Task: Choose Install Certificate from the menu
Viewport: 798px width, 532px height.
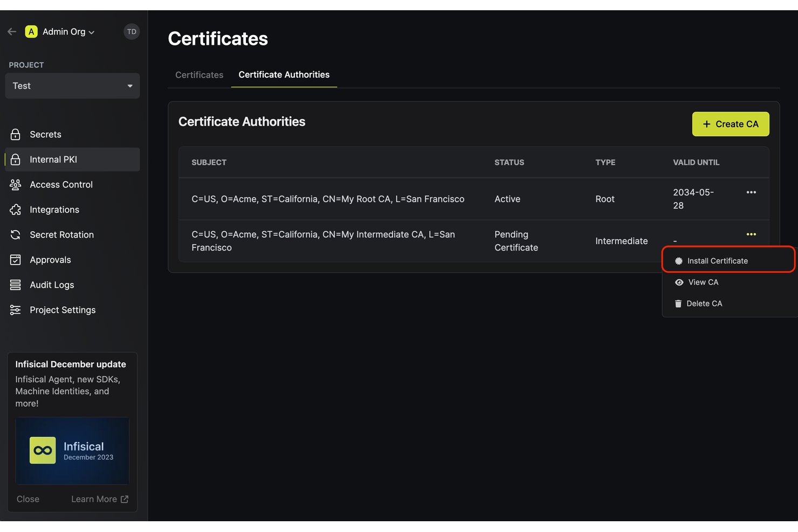Action: 728,261
